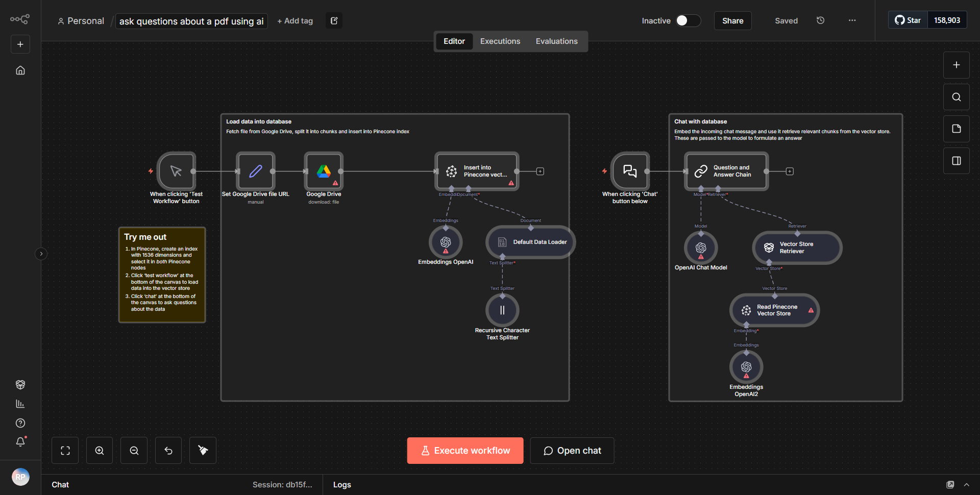Pop out the logs panel icon
The image size is (980, 495).
pyautogui.click(x=950, y=485)
